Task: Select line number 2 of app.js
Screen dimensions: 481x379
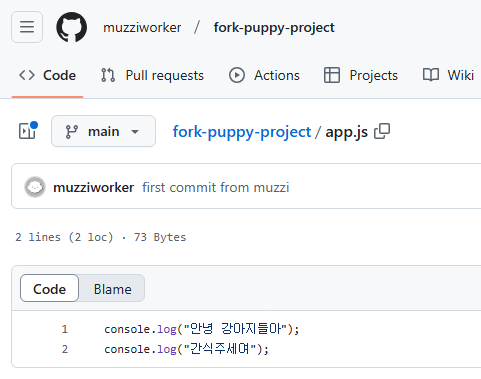Action: [x=65, y=349]
